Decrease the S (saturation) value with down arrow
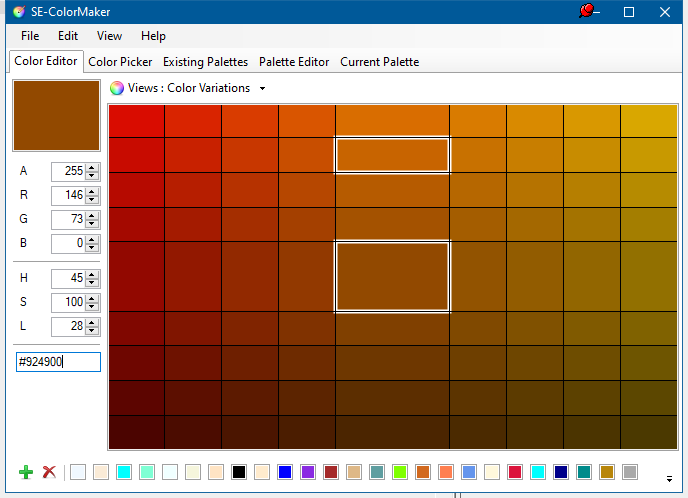The image size is (688, 498). click(92, 307)
